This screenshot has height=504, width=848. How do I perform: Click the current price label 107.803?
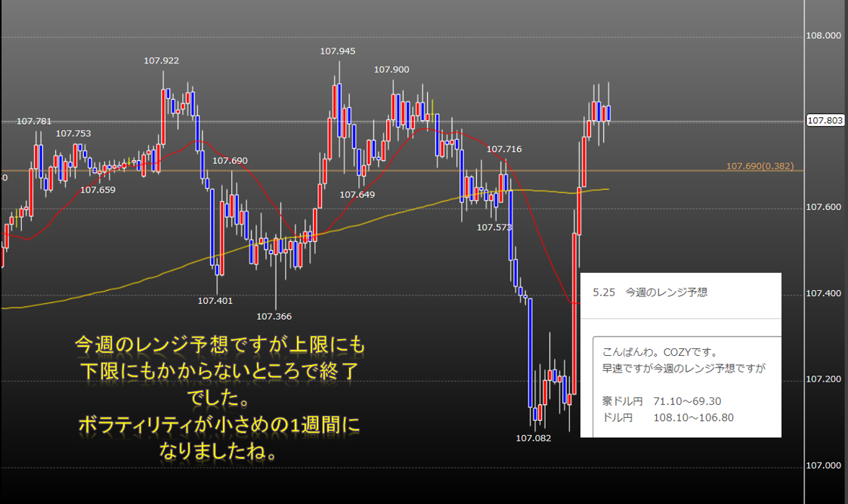coord(825,121)
